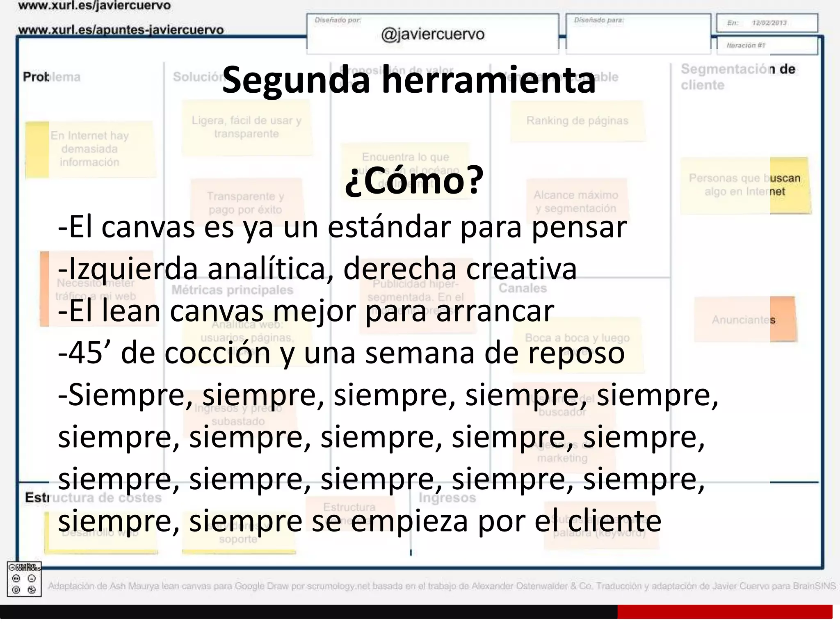This screenshot has width=840, height=630.
Task: Open the www.xurl.es/javiercuervo link
Action: click(94, 6)
